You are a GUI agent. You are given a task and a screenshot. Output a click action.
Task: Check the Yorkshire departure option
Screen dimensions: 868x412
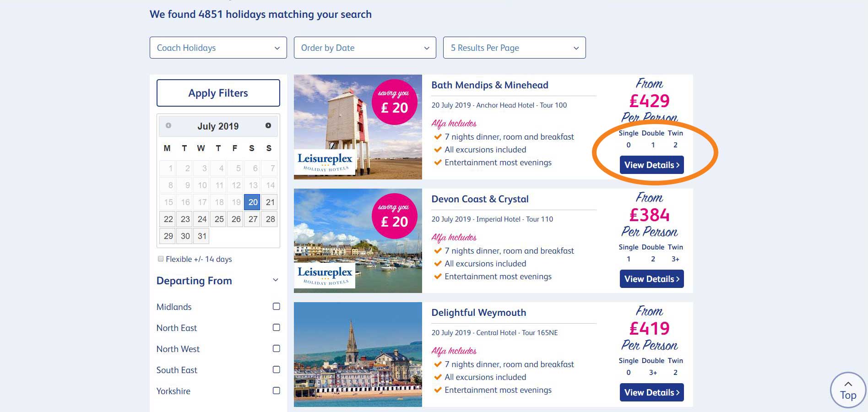277,390
